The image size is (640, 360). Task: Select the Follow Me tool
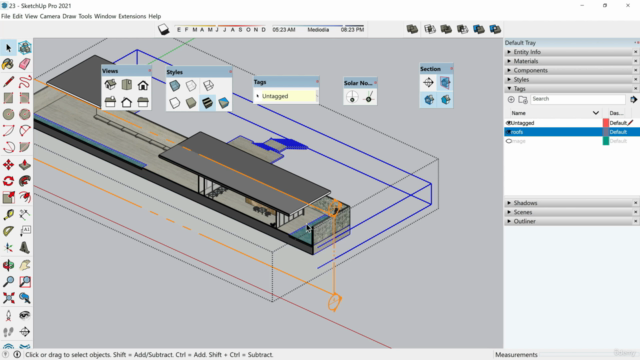(x=24, y=181)
